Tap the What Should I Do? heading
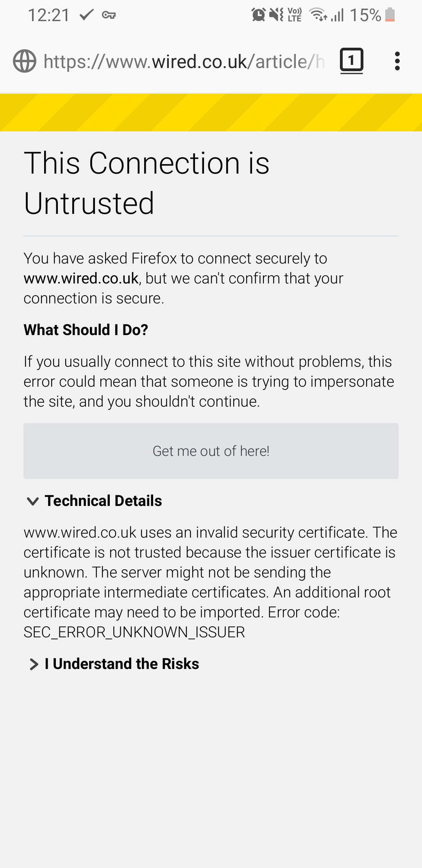 click(86, 330)
